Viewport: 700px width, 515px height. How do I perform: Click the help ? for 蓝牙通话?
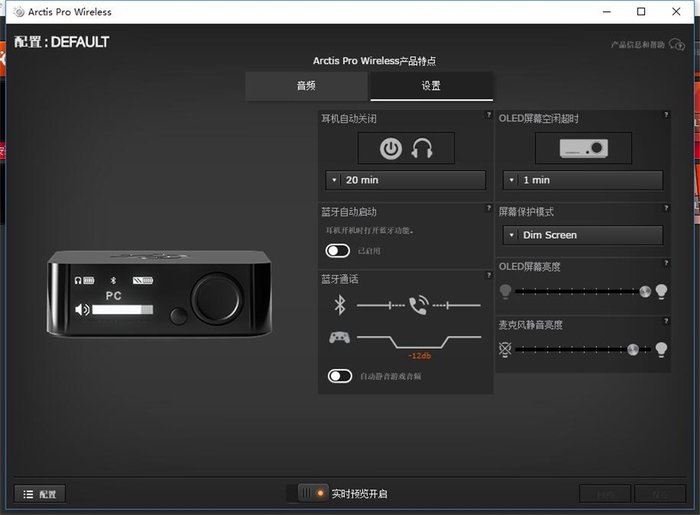coord(488,275)
